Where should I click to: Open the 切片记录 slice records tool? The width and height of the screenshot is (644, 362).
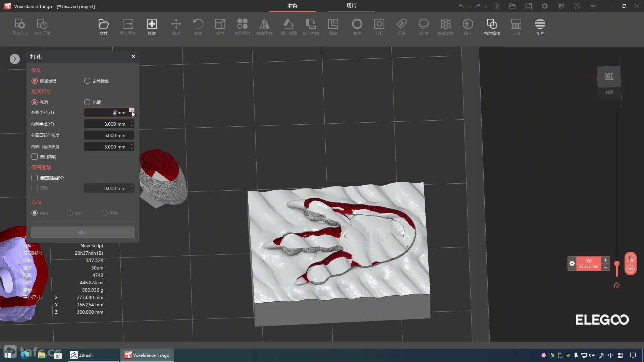pyautogui.click(x=42, y=27)
